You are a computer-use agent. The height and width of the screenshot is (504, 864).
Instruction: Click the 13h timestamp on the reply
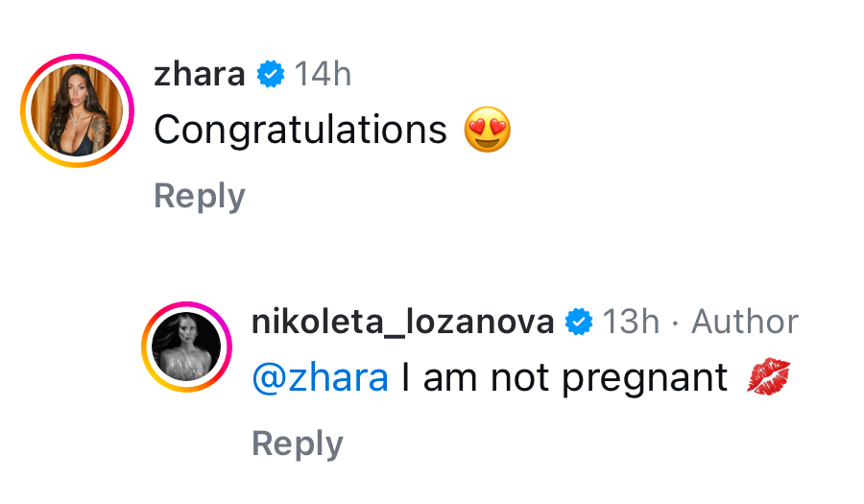[631, 322]
